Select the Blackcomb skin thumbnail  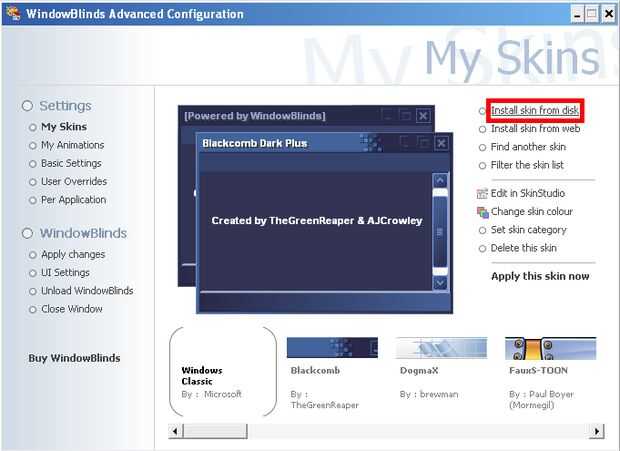(332, 347)
